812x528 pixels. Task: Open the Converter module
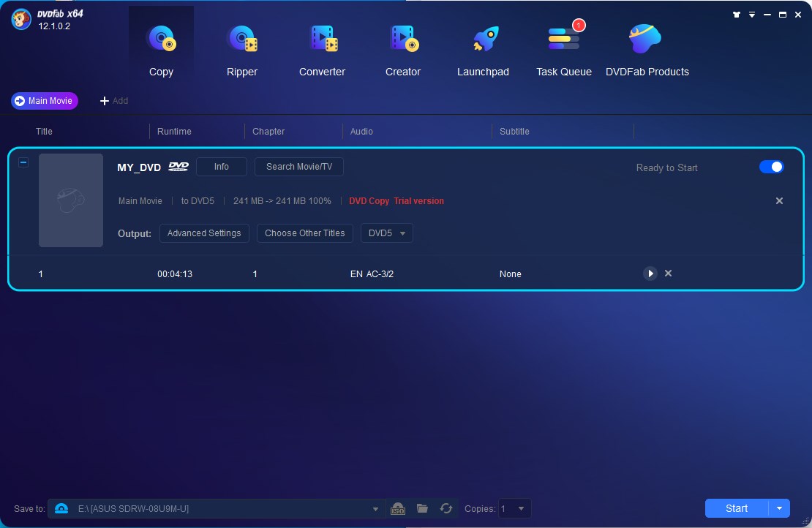pyautogui.click(x=322, y=48)
